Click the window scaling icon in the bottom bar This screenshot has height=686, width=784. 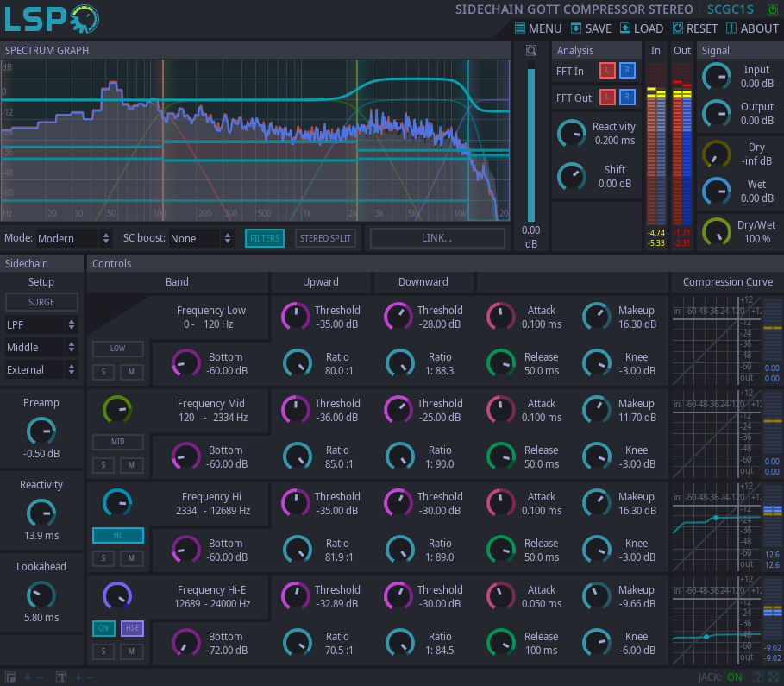tap(10, 677)
